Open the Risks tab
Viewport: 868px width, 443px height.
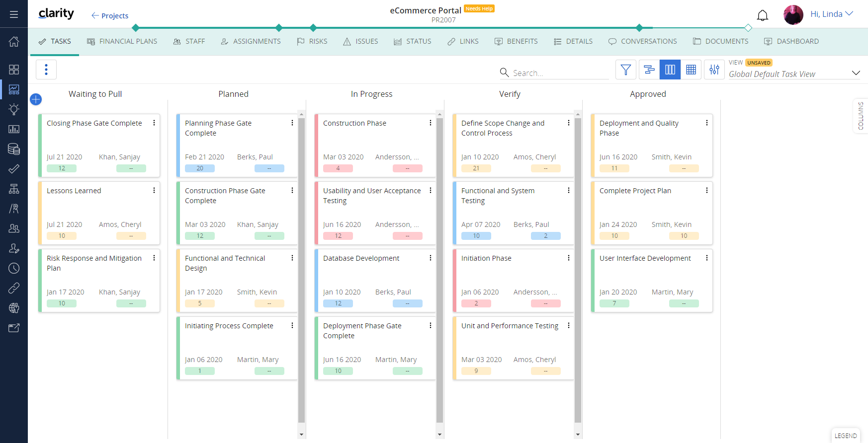pos(312,42)
